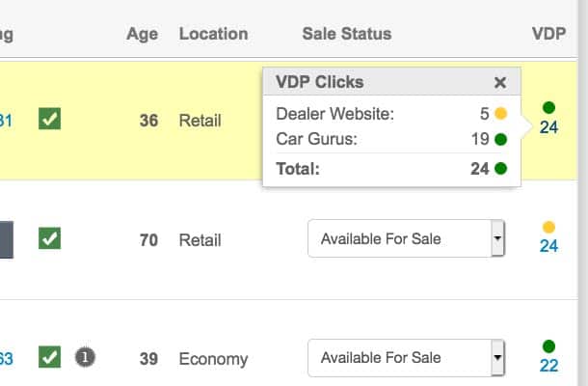Toggle checkbox in the age 39 Economy row
588x386 pixels.
[x=49, y=357]
